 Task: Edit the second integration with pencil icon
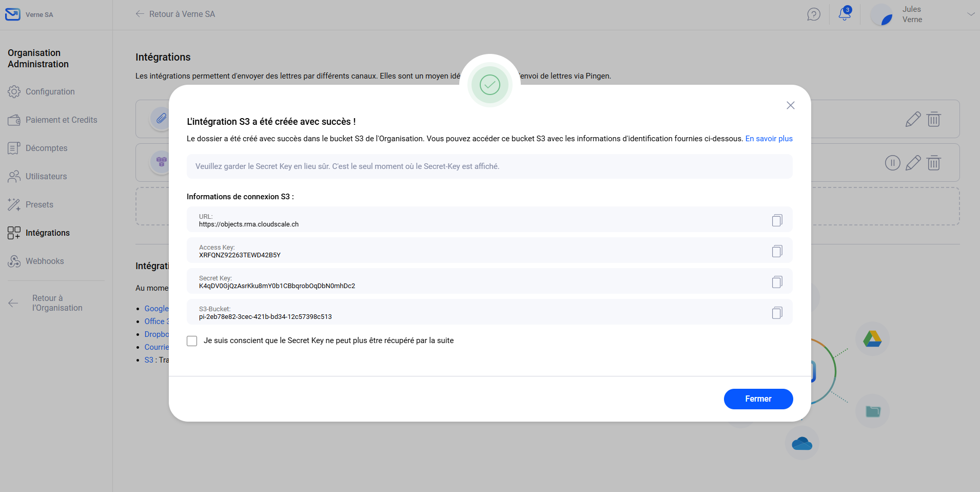(913, 163)
